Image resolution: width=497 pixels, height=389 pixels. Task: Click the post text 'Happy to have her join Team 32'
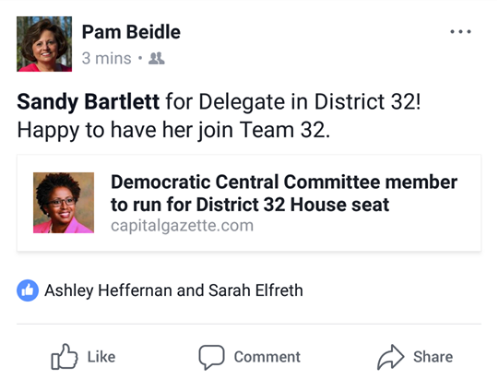[x=173, y=130]
